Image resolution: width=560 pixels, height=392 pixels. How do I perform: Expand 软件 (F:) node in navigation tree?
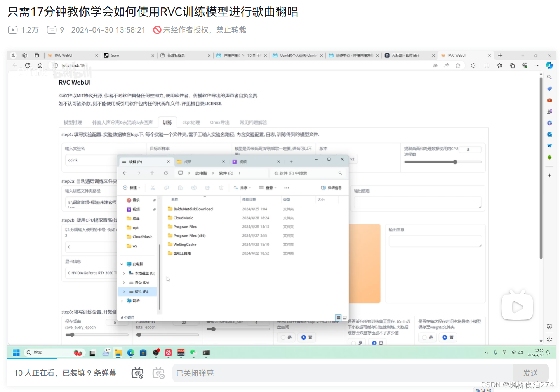[124, 291]
